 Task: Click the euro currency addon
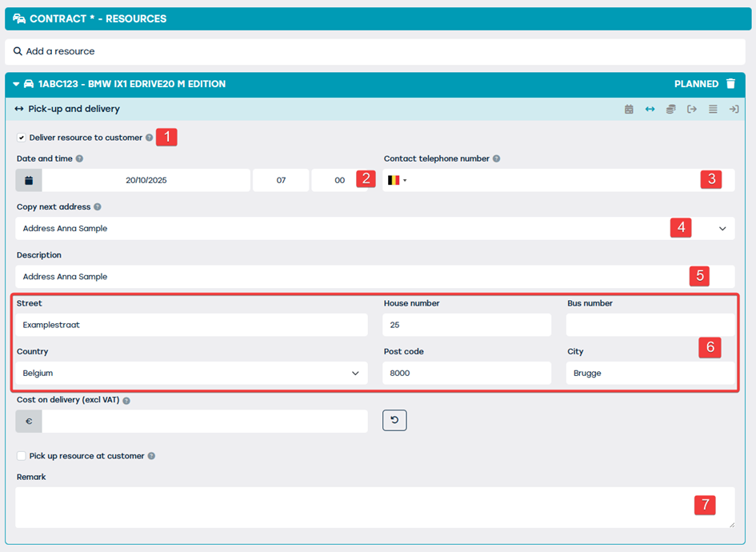(29, 422)
